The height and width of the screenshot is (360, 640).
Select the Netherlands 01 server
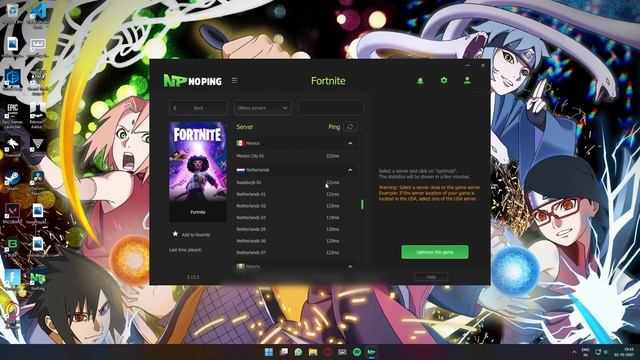coord(296,194)
